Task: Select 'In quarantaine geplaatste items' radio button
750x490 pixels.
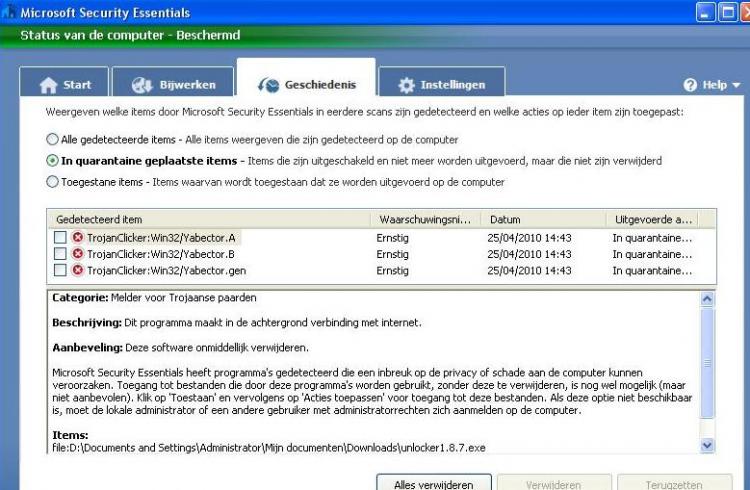Action: tap(52, 160)
